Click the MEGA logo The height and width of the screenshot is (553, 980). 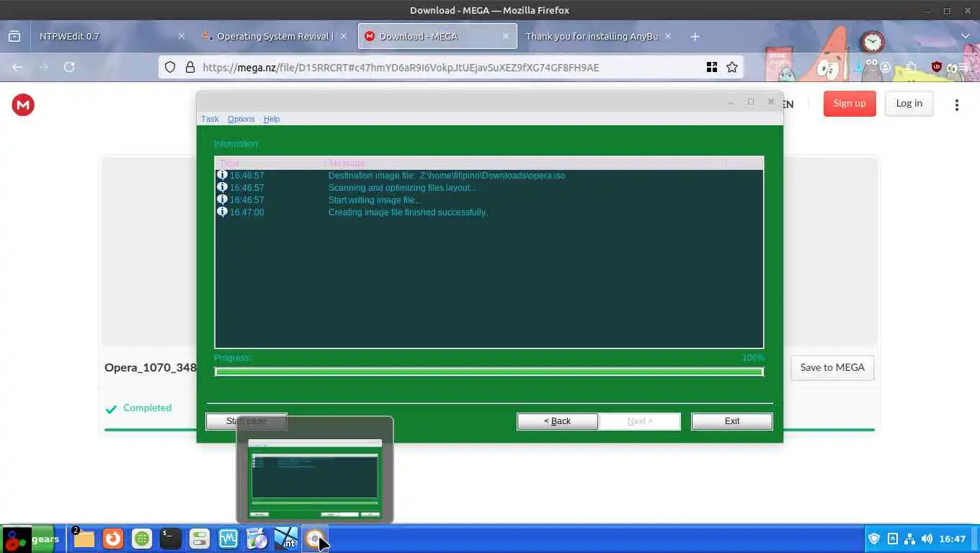point(23,104)
